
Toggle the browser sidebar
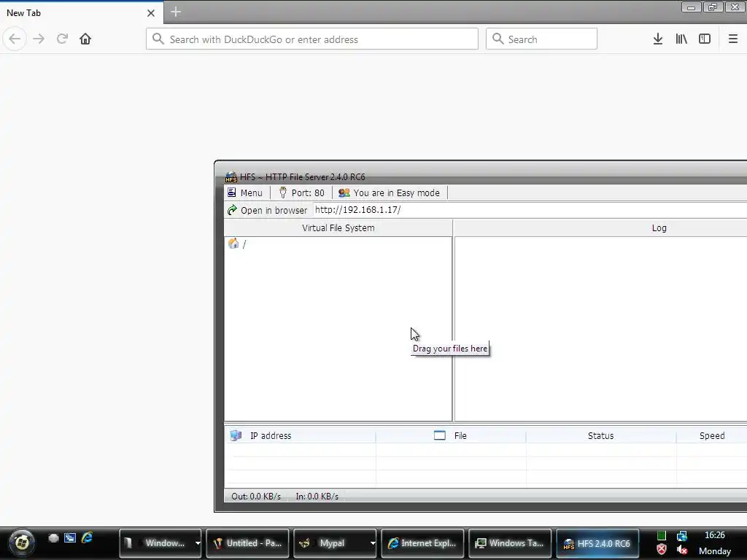(705, 39)
